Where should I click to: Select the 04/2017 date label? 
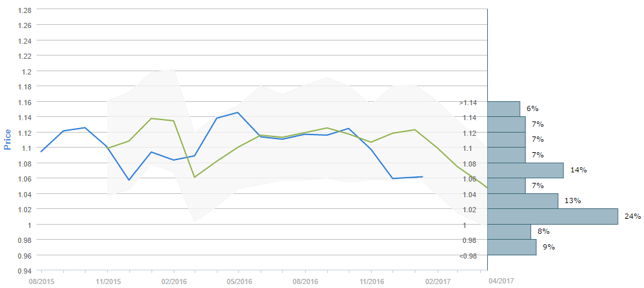[501, 281]
